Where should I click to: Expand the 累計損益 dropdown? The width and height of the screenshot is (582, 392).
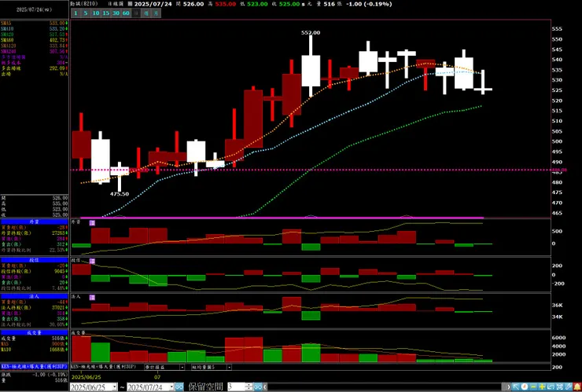182,367
